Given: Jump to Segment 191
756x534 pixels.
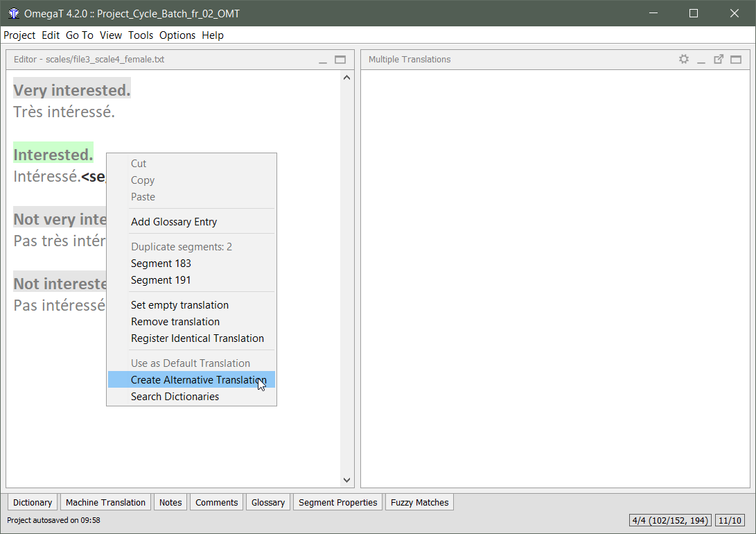Looking at the screenshot, I should coord(191,280).
